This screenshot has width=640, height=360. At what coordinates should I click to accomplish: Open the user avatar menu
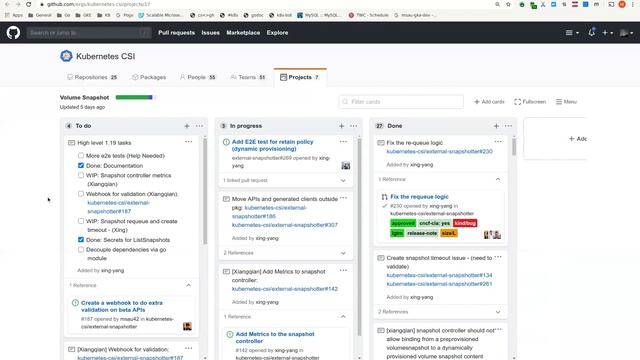pyautogui.click(x=626, y=33)
